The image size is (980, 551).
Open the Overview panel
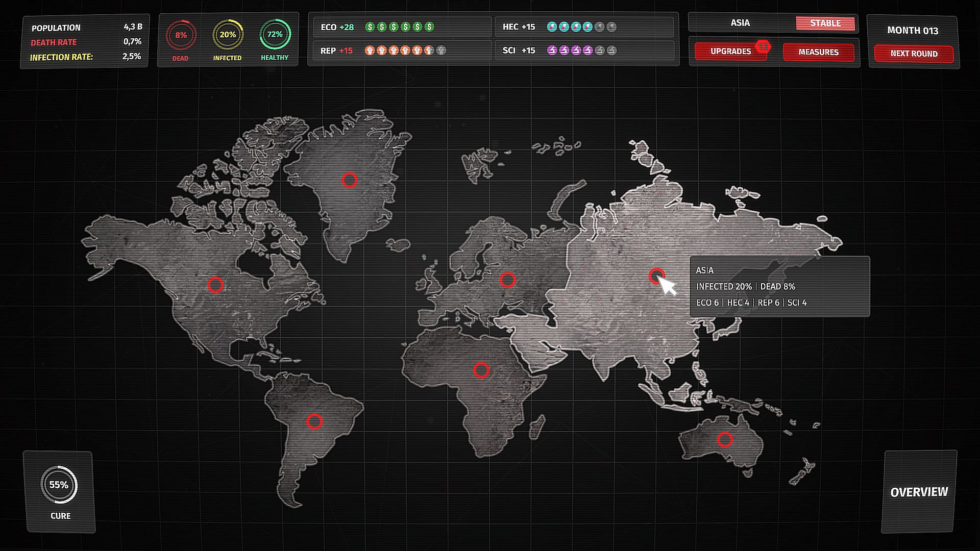click(919, 492)
